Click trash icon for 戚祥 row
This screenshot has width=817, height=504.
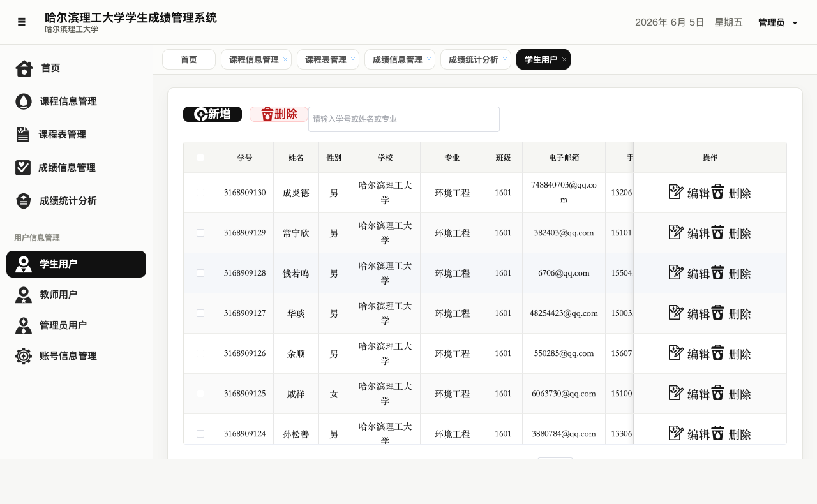click(x=718, y=393)
